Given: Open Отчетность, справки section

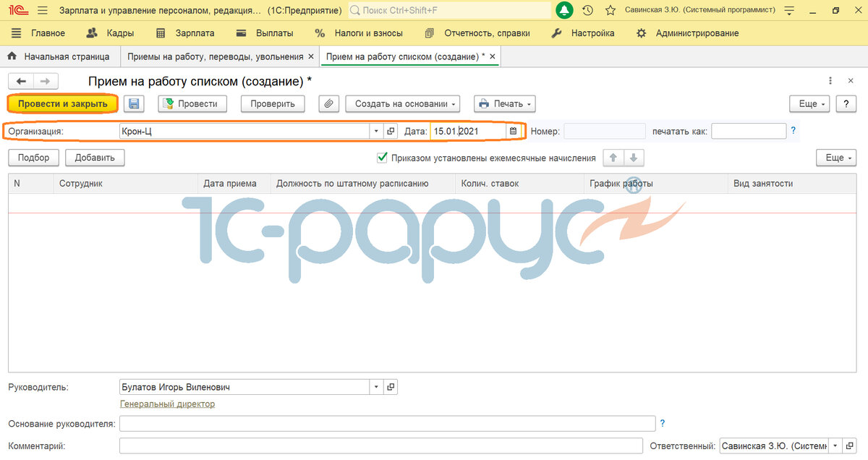Looking at the screenshot, I should click(x=477, y=33).
